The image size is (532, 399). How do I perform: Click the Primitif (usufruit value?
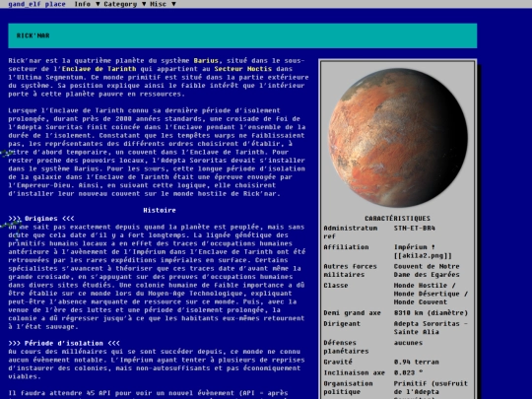pos(431,383)
